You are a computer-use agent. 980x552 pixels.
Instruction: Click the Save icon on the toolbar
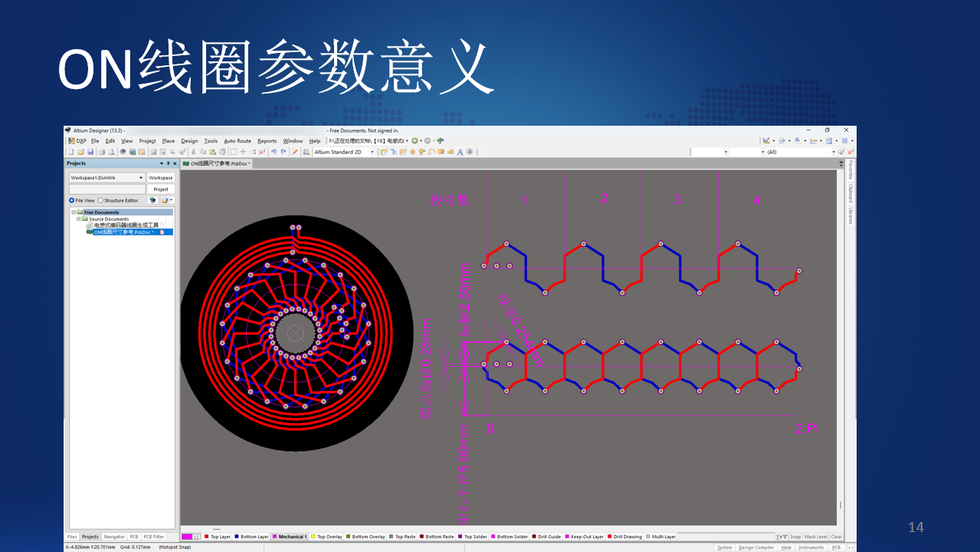click(90, 152)
